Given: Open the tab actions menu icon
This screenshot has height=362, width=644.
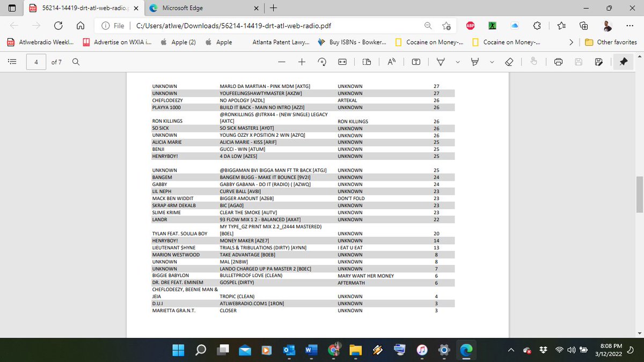Looking at the screenshot, I should pos(12,8).
